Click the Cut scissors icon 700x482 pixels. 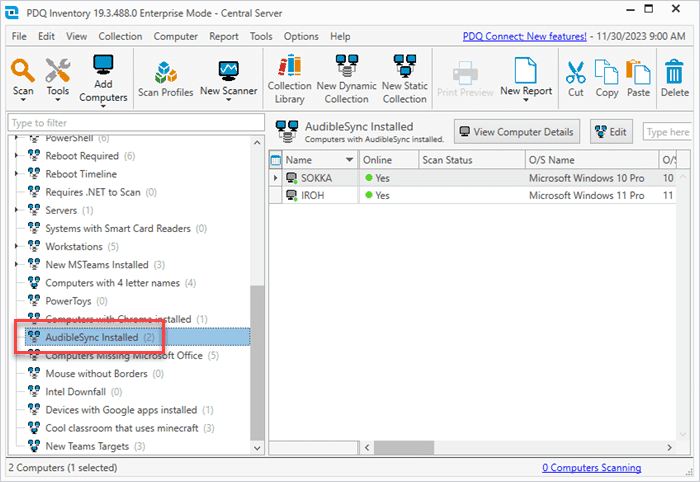pos(575,72)
